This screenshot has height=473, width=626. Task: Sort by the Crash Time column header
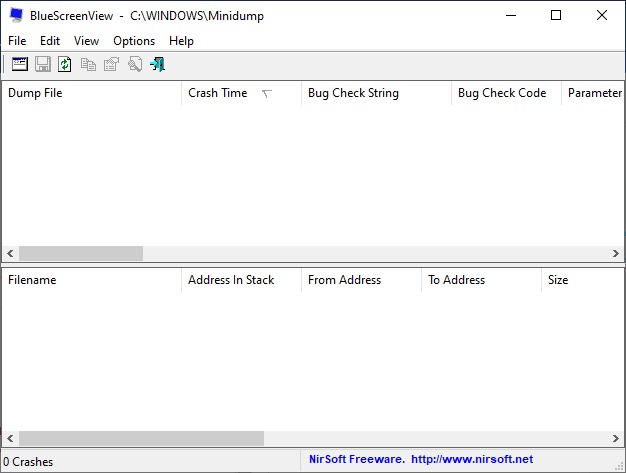tap(218, 93)
